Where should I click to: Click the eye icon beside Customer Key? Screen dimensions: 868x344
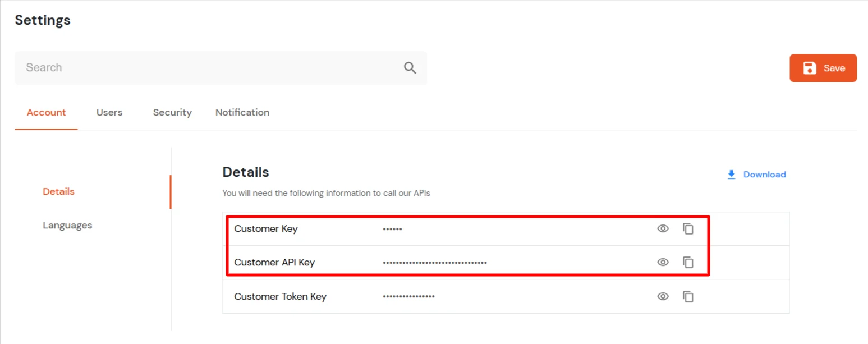663,228
